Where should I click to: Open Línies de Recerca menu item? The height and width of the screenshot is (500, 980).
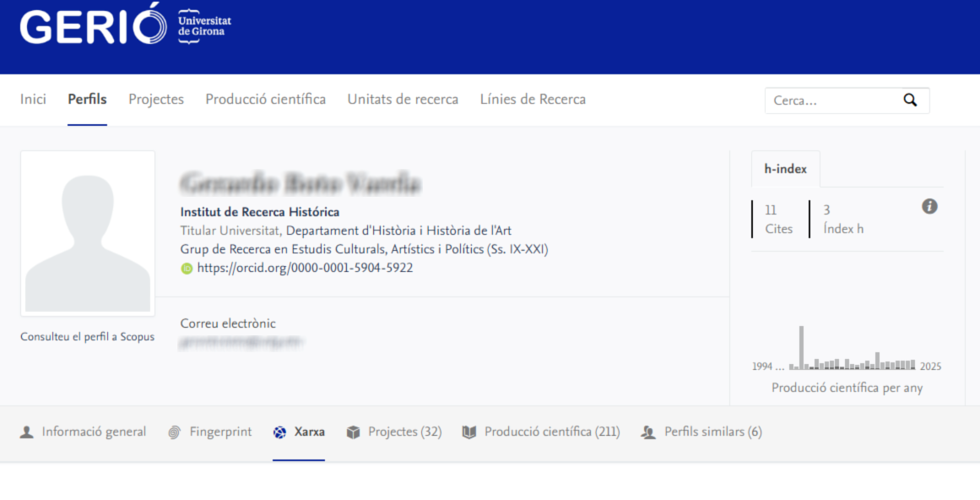tap(533, 100)
